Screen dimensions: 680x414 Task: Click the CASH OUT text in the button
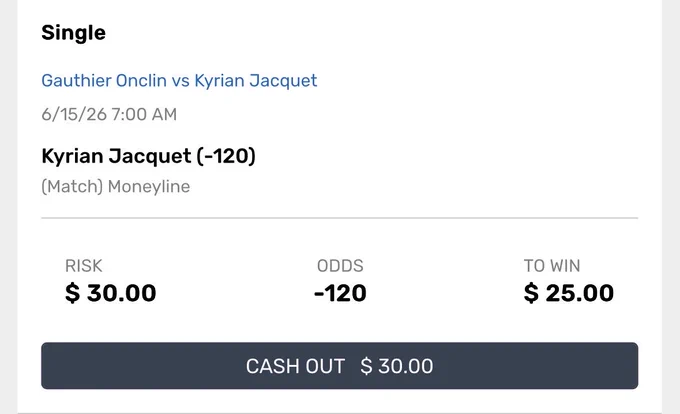tap(295, 366)
